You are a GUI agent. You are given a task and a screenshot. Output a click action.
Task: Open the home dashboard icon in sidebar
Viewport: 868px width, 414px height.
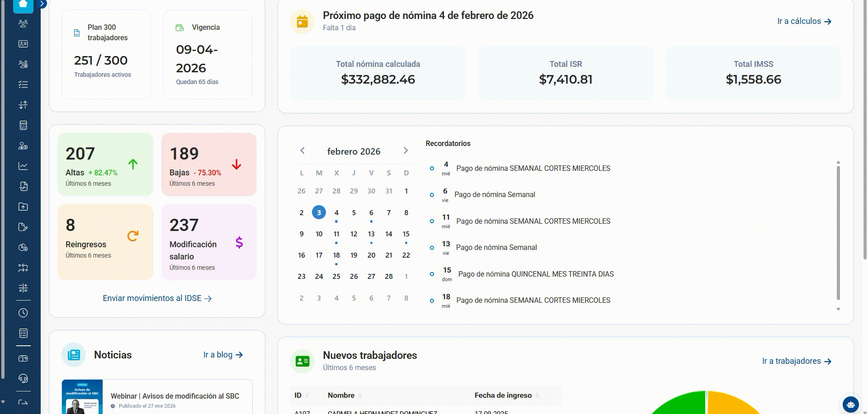(x=23, y=5)
